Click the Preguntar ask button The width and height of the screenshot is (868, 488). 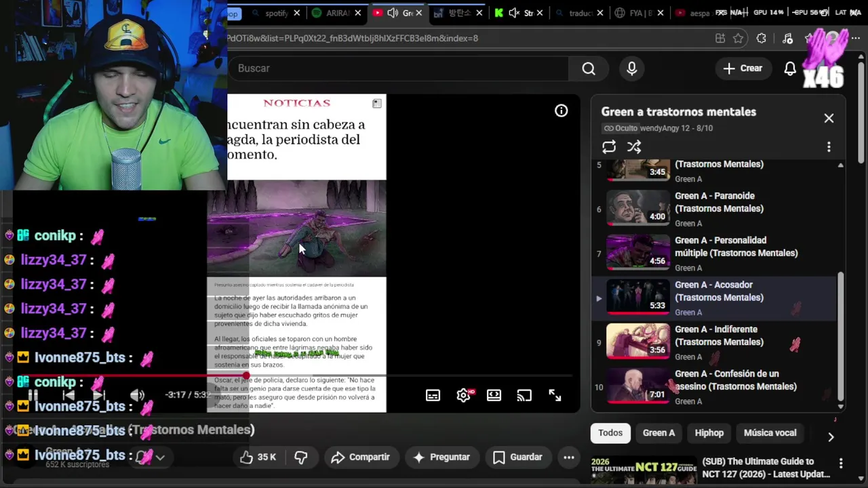pyautogui.click(x=441, y=457)
